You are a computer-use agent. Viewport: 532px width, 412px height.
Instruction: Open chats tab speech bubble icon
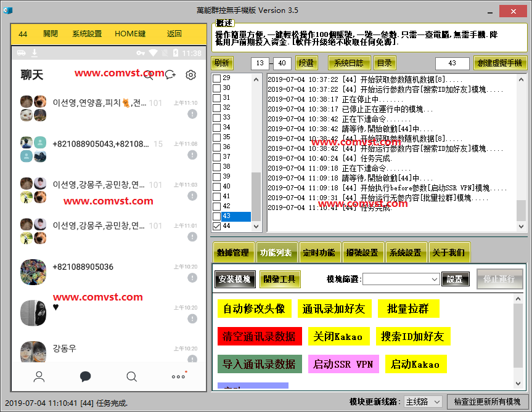(85, 376)
